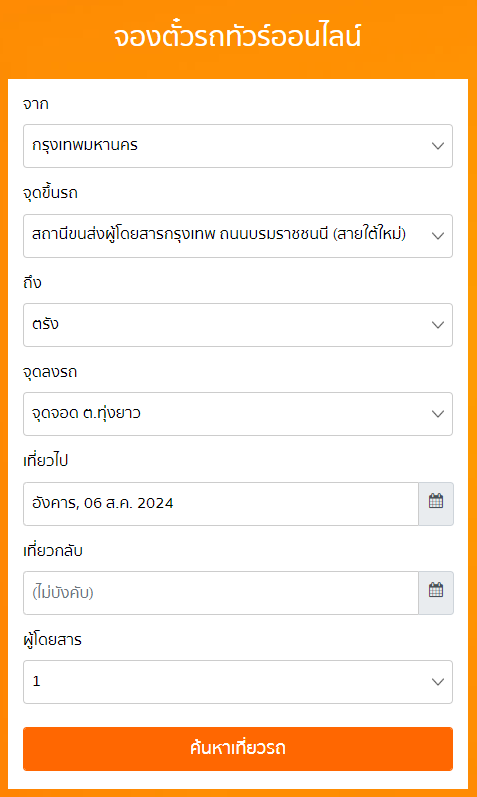Click the ค้นหาเที่ยวรถ search button

point(238,749)
